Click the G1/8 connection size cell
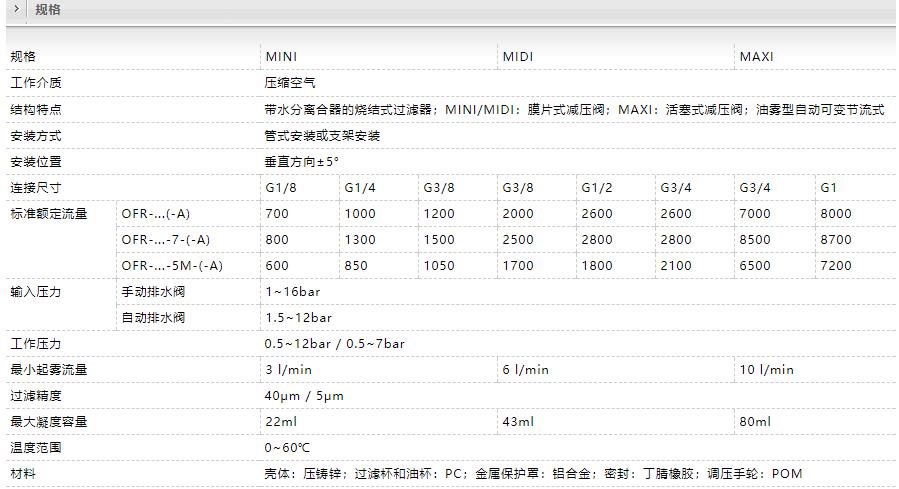 coord(280,187)
